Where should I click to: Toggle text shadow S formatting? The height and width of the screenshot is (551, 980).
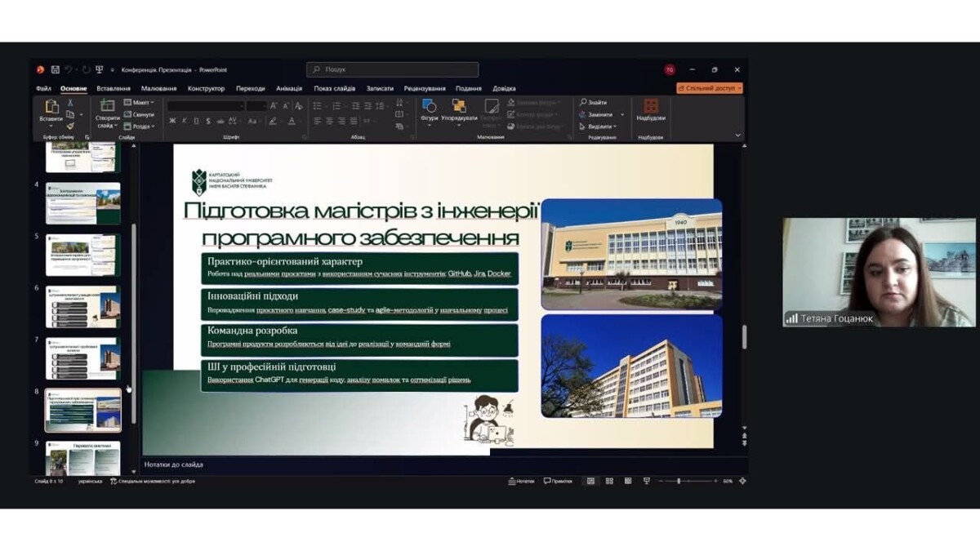(x=208, y=121)
